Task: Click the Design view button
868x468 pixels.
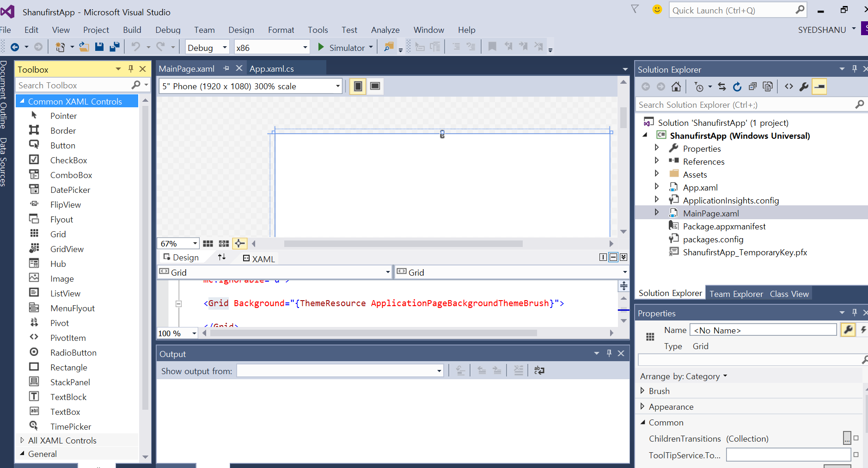Action: [181, 257]
